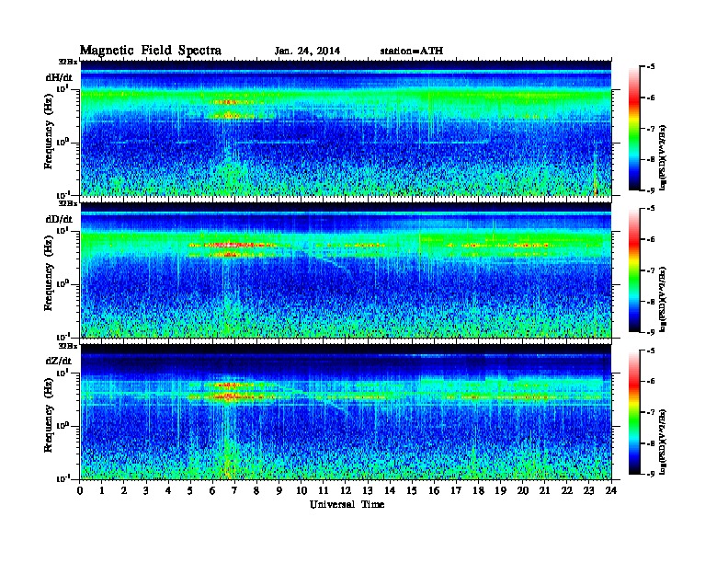Click the dH/dt panel color bar
728x563 pixels.
(x=634, y=128)
